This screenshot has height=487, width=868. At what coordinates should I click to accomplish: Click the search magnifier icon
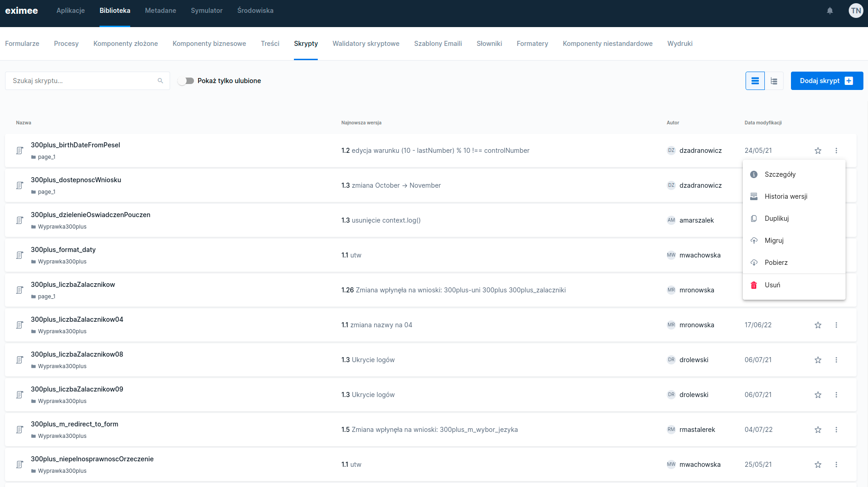click(160, 81)
